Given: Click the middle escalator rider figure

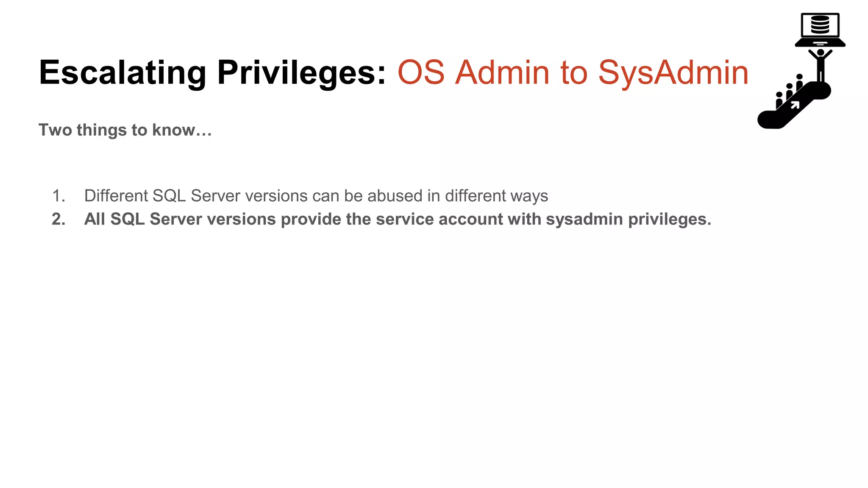Looking at the screenshot, I should click(789, 91).
